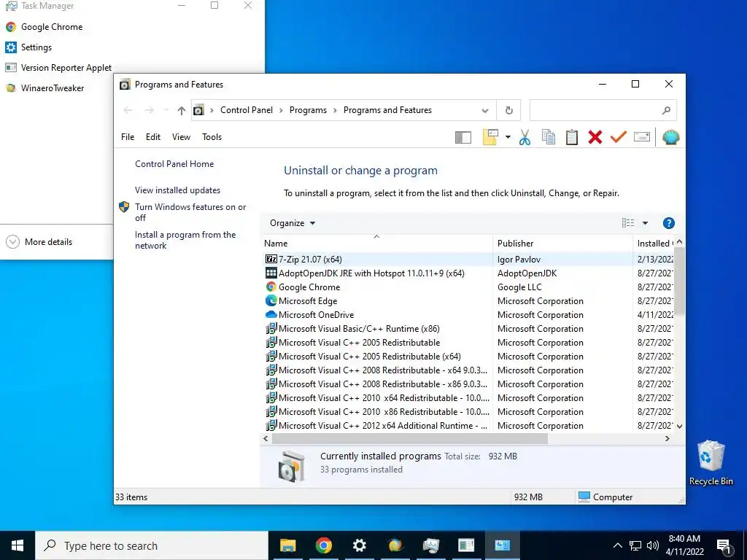Click the red X Delete icon
Image resolution: width=747 pixels, height=560 pixels.
coord(595,137)
